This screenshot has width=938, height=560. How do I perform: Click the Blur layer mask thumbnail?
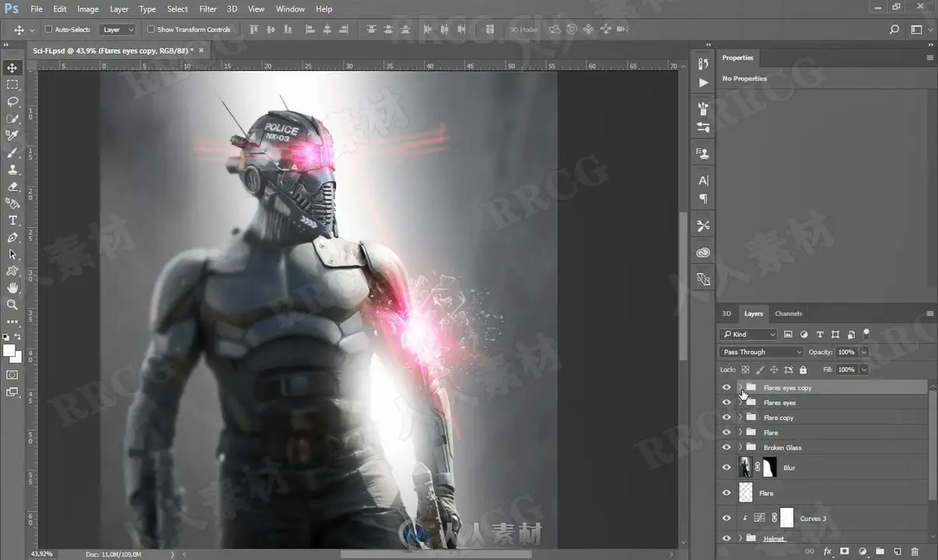768,467
